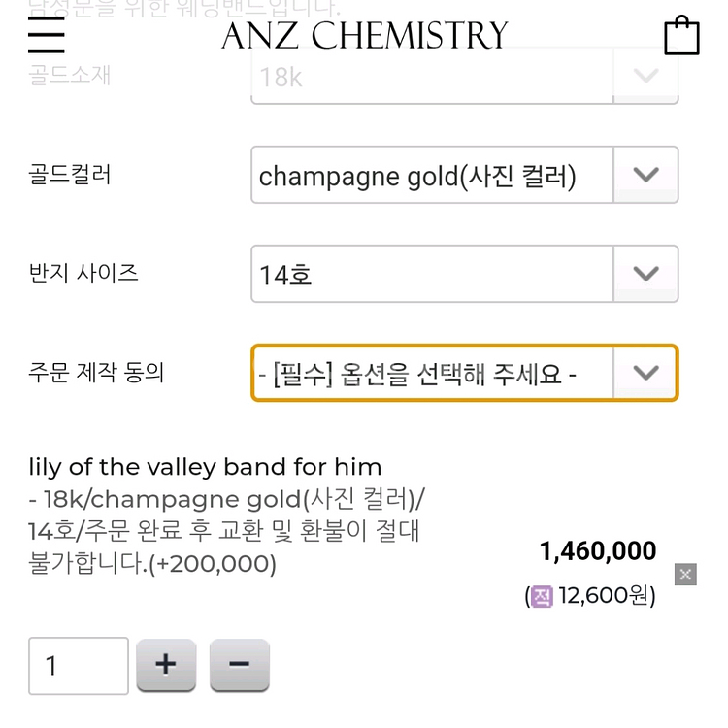Click the 골드컬러 dropdown chevron arrow
This screenshot has height=728, width=728.
[x=645, y=175]
